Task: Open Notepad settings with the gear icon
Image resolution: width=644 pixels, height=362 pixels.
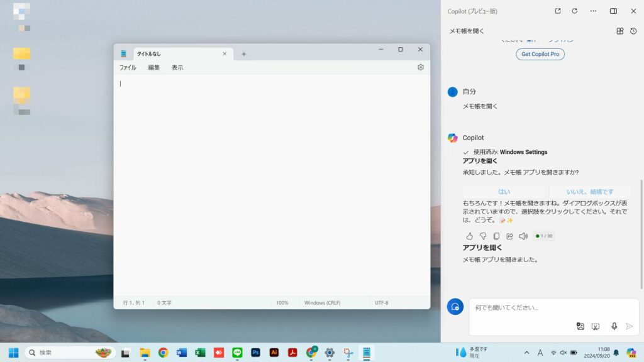Action: coord(420,67)
